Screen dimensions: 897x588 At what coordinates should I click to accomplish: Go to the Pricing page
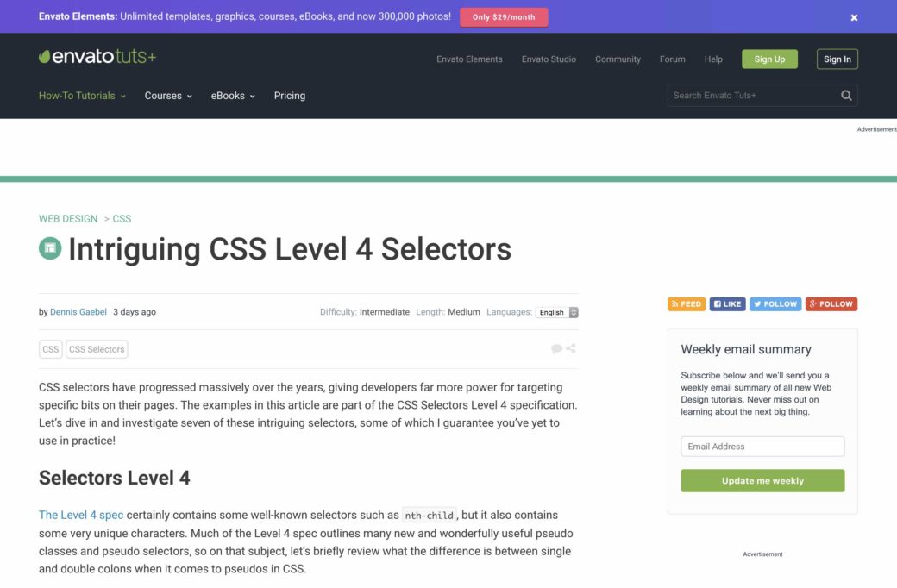coord(290,96)
